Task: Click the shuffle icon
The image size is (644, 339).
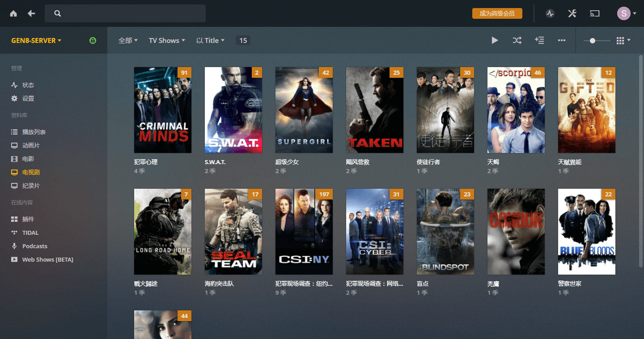Action: [517, 40]
